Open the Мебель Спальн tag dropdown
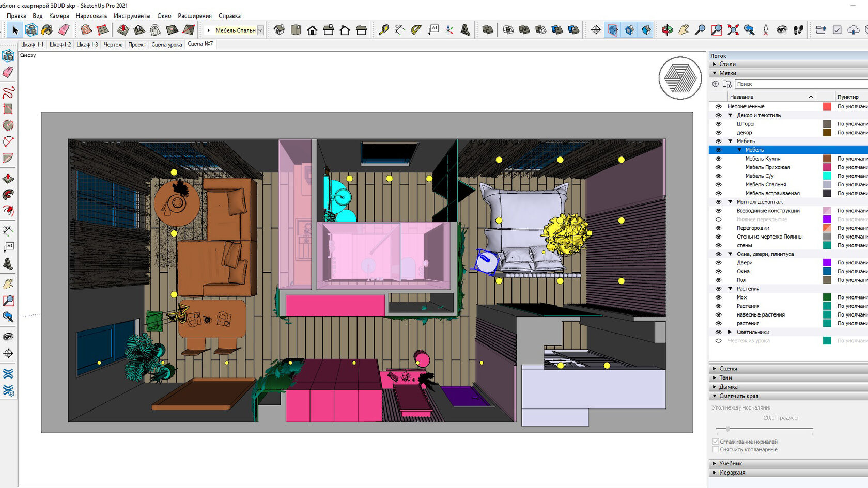868x488 pixels. [x=260, y=30]
